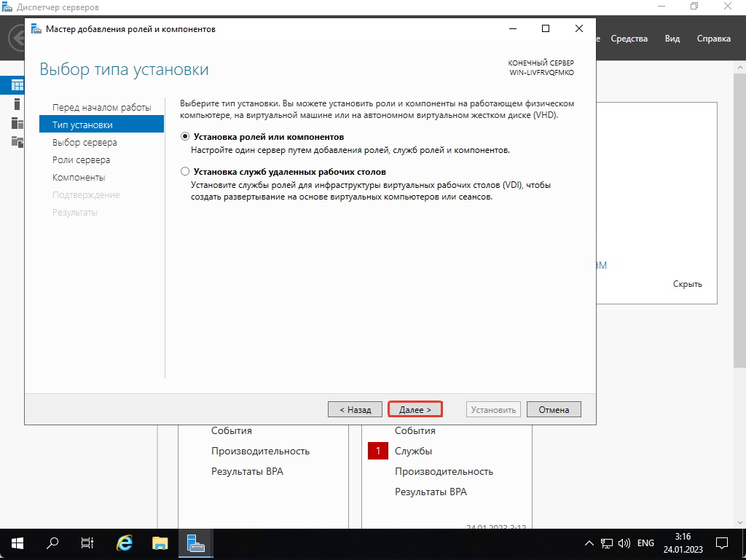The image size is (746, 560).
Task: Open the notification center icon
Action: tap(721, 543)
